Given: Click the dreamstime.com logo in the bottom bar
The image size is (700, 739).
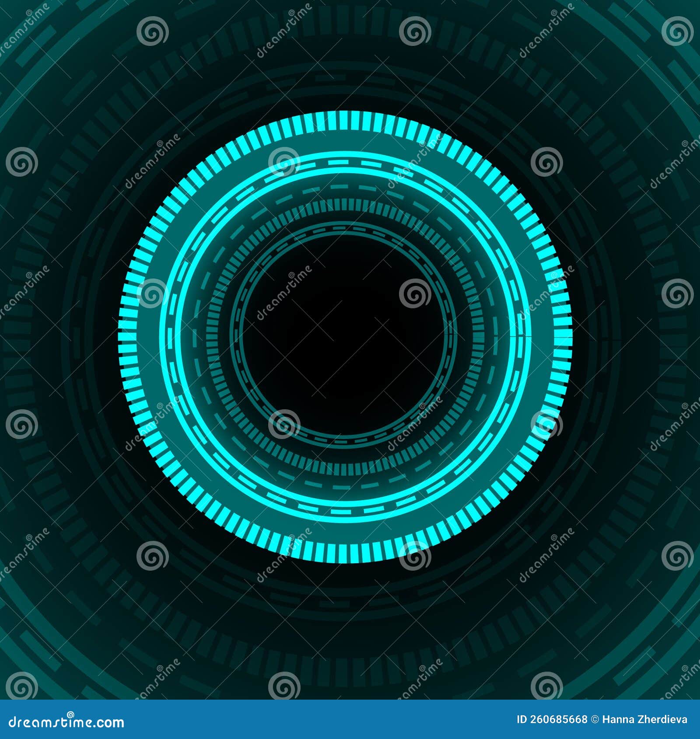Looking at the screenshot, I should point(66,722).
